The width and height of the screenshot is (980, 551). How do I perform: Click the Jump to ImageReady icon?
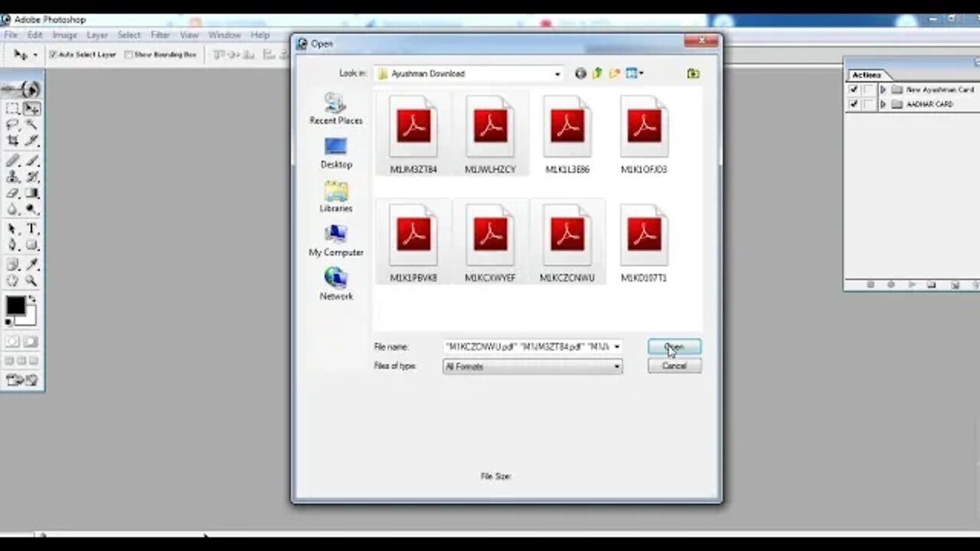[21, 380]
